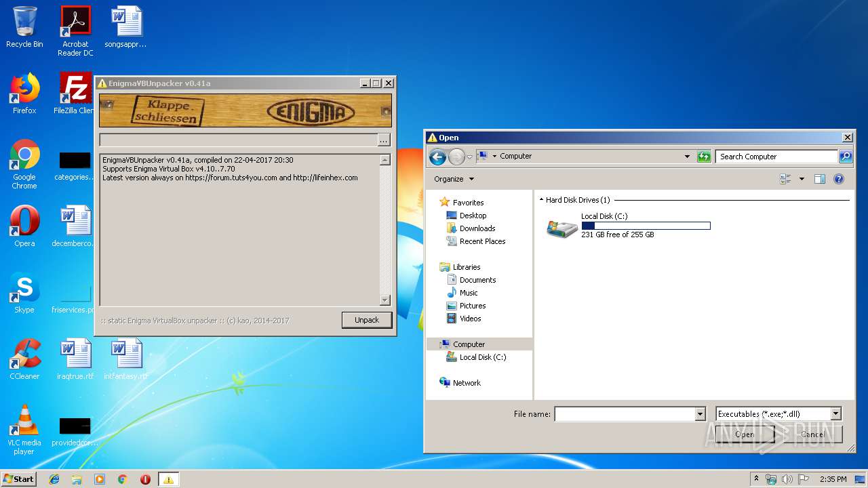The image size is (868, 488).
Task: Open the Organize menu
Action: pyautogui.click(x=454, y=179)
